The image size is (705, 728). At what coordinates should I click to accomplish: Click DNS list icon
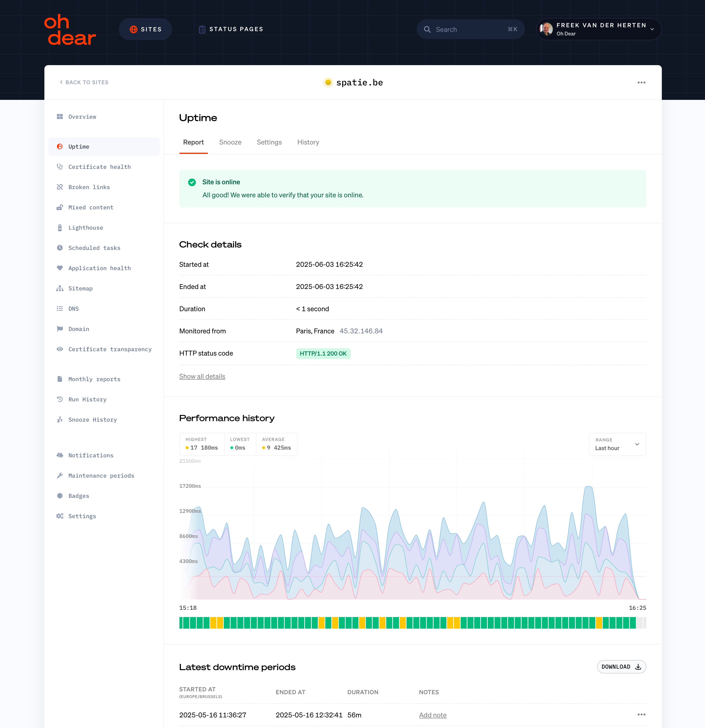(x=60, y=309)
